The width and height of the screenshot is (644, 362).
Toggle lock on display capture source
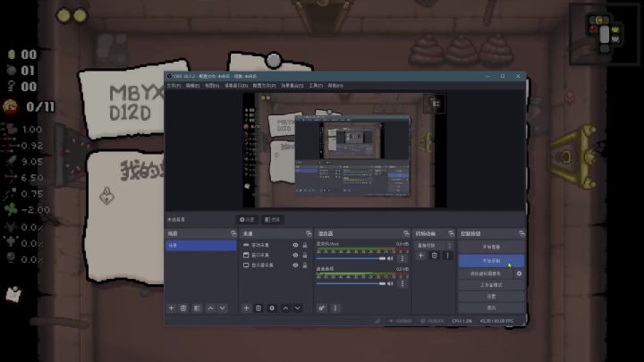click(305, 265)
